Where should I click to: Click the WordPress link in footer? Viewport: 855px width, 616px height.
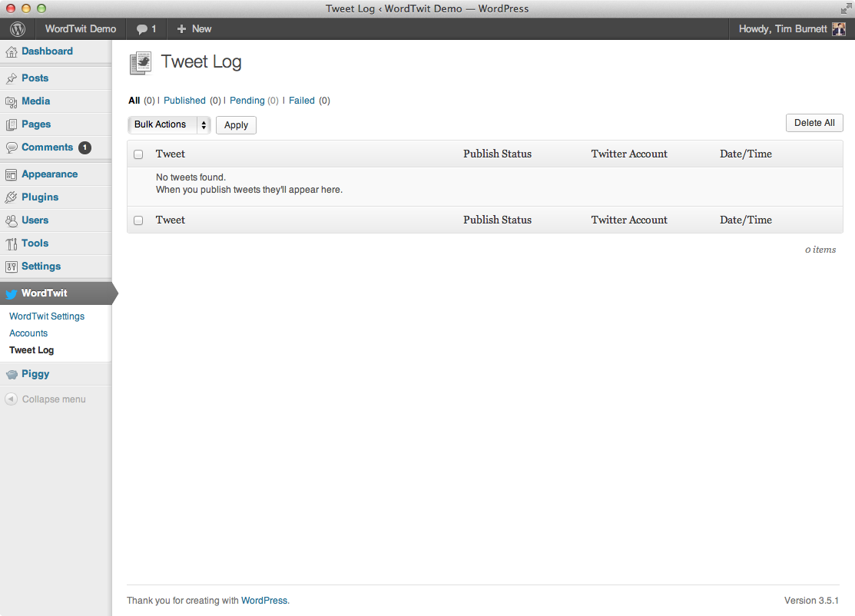click(x=264, y=600)
